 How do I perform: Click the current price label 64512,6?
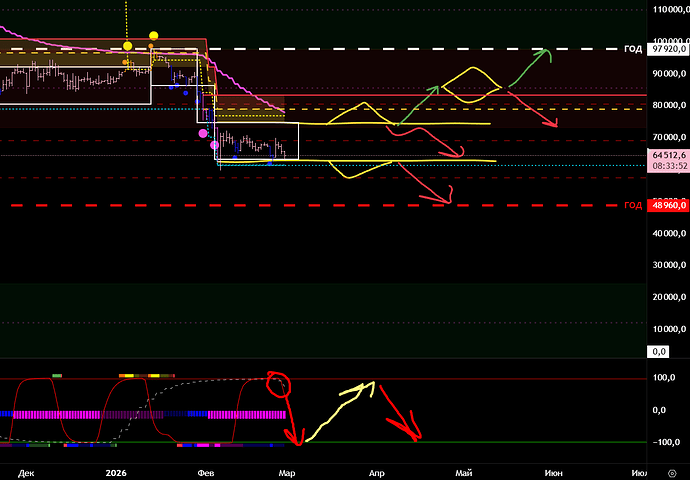click(667, 155)
